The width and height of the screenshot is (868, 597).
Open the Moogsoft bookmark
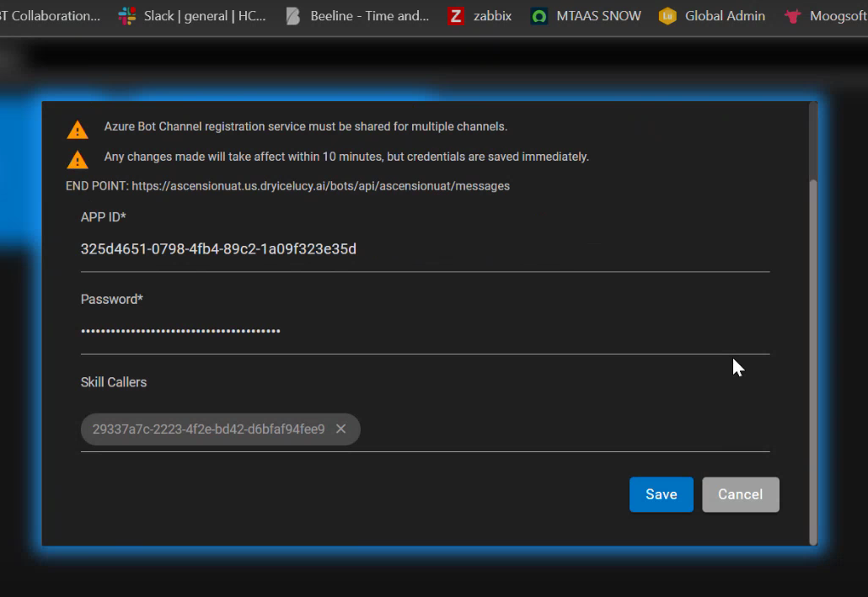pos(825,16)
